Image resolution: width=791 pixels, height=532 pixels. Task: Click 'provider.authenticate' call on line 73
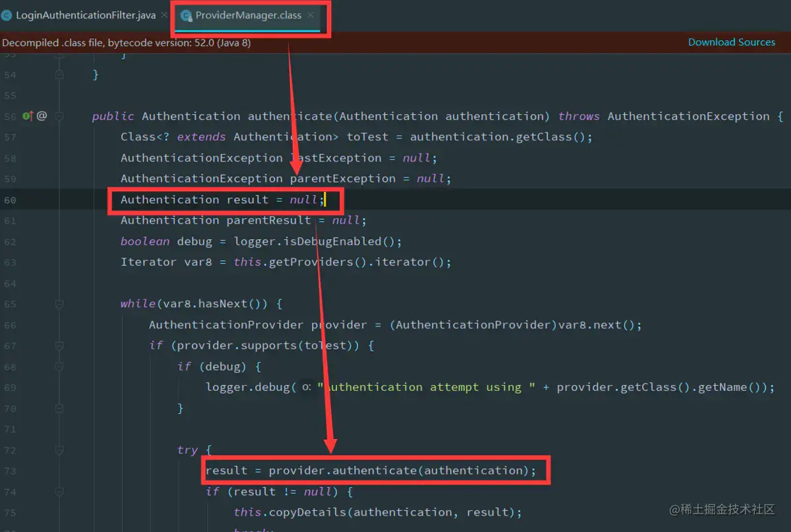tap(342, 471)
